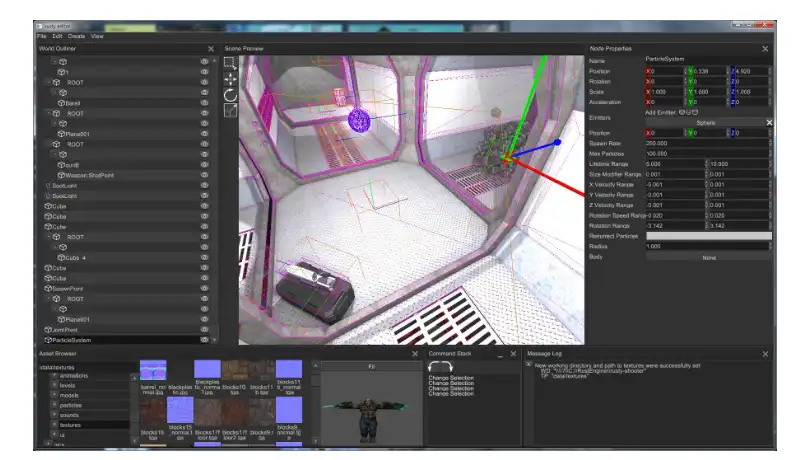Toggle visibility of the first SpotLight
The height and width of the screenshot is (460, 799).
click(x=204, y=185)
